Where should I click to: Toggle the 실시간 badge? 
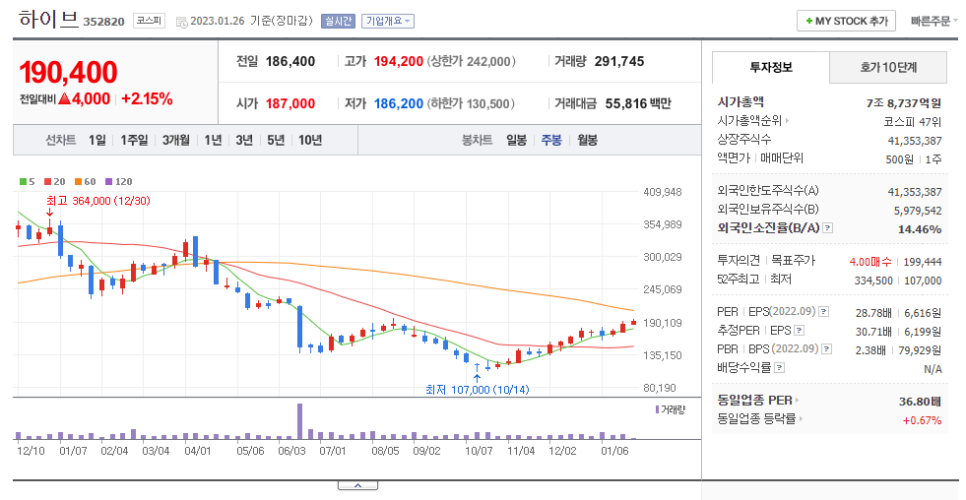338,21
